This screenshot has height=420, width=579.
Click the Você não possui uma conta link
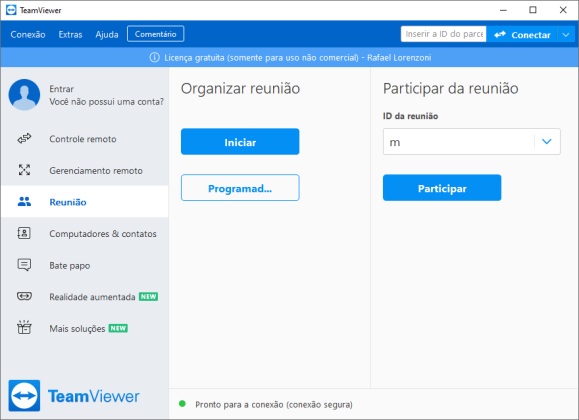point(106,102)
